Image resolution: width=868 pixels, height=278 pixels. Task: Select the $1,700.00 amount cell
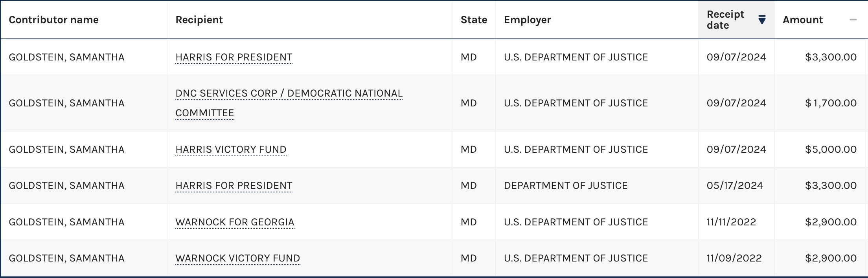[x=831, y=103]
